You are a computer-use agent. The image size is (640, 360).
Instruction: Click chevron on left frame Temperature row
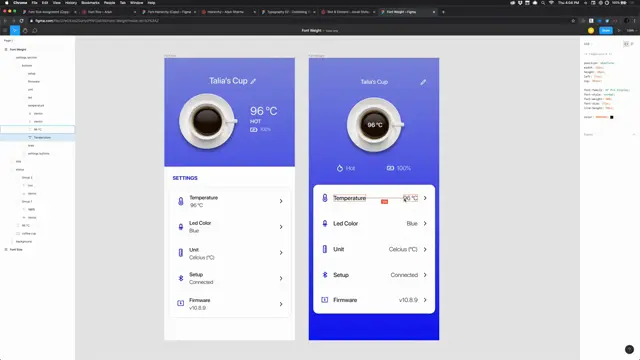[281, 201]
